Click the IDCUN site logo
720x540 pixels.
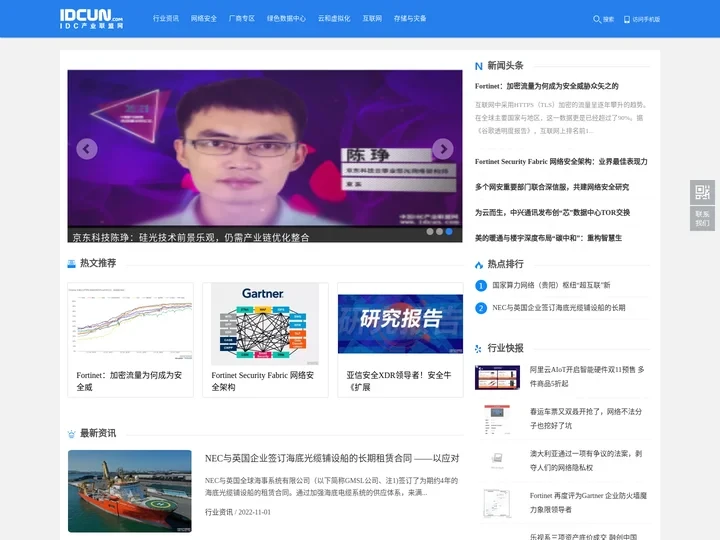[91, 19]
